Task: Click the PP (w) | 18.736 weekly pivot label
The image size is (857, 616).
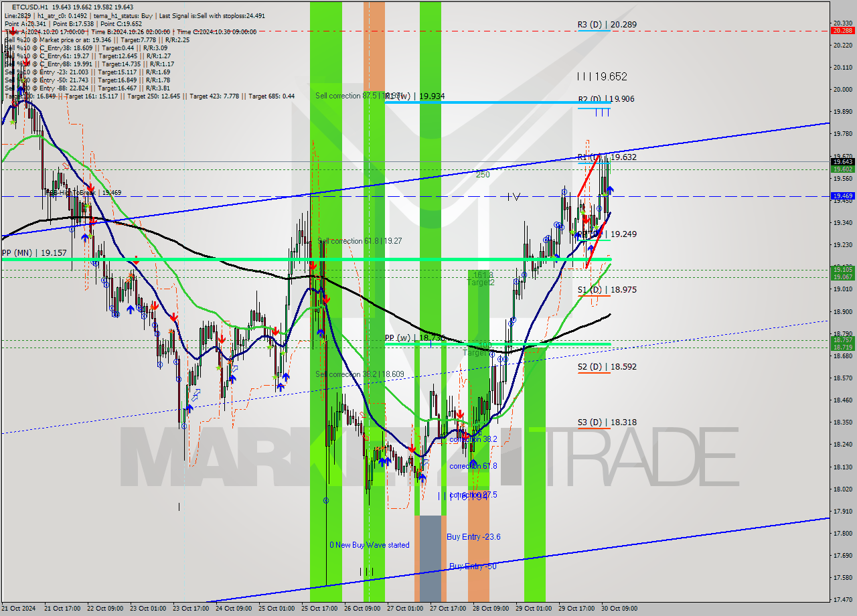Action: coord(415,338)
